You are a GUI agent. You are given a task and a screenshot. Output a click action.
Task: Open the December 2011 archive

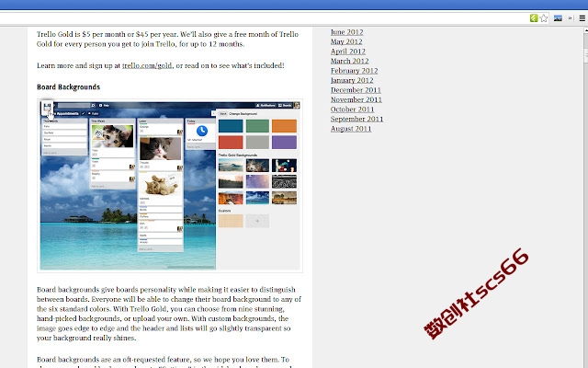pos(356,90)
